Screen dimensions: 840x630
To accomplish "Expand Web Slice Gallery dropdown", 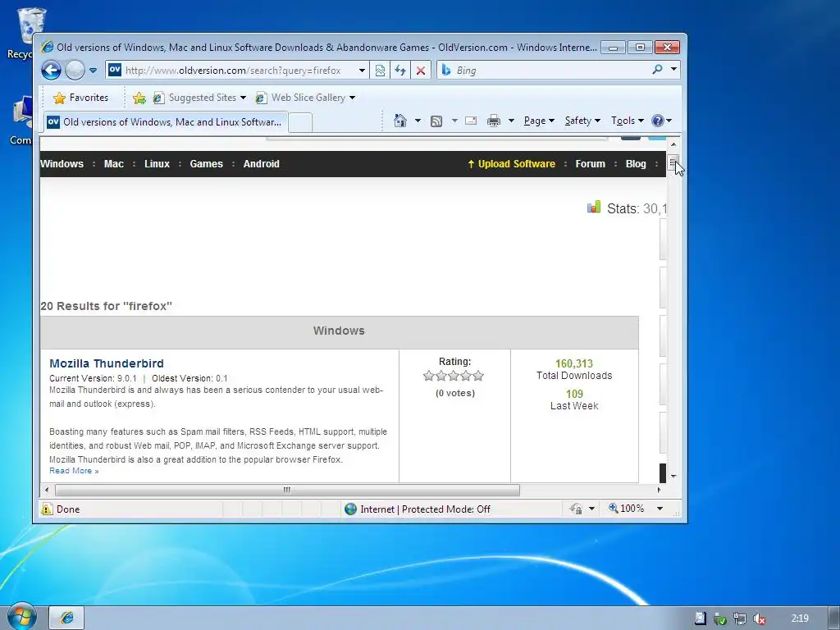I will tap(352, 98).
